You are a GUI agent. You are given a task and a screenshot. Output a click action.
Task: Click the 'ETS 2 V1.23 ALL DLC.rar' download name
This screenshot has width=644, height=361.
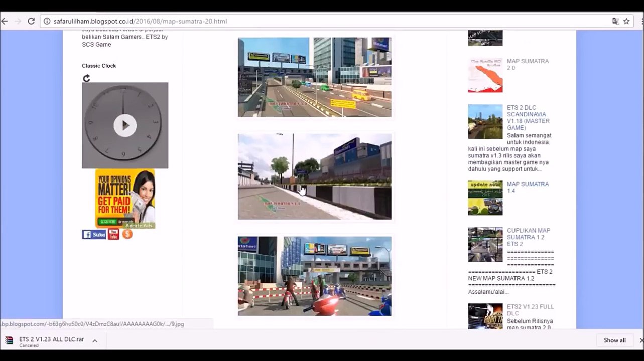[52, 339]
